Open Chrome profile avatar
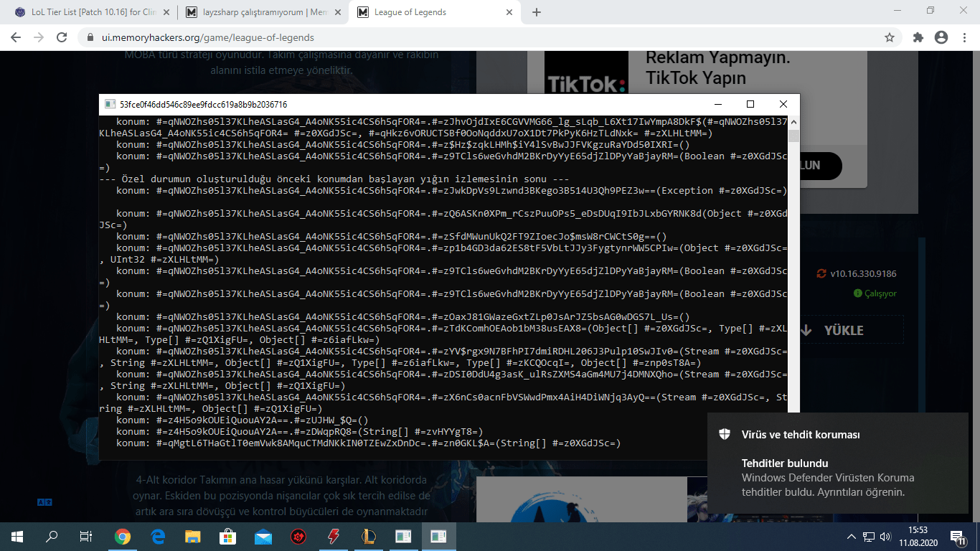This screenshot has width=980, height=551. tap(941, 37)
